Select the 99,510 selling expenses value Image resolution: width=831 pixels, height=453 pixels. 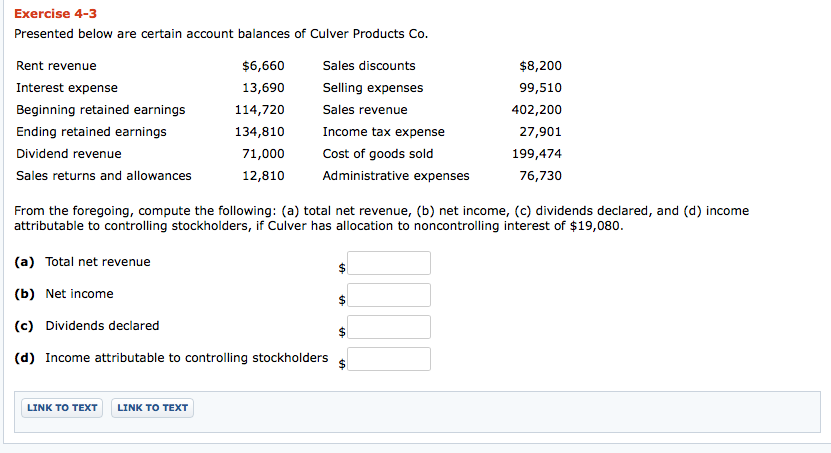coord(540,88)
